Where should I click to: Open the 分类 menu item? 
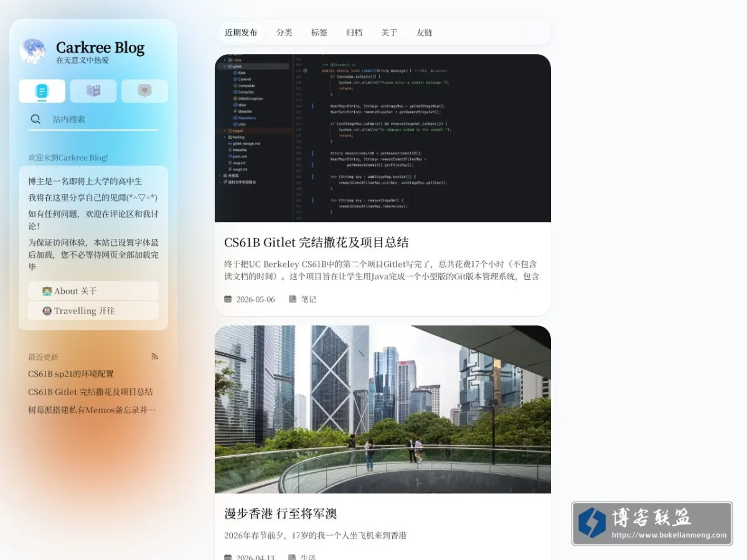tap(284, 32)
